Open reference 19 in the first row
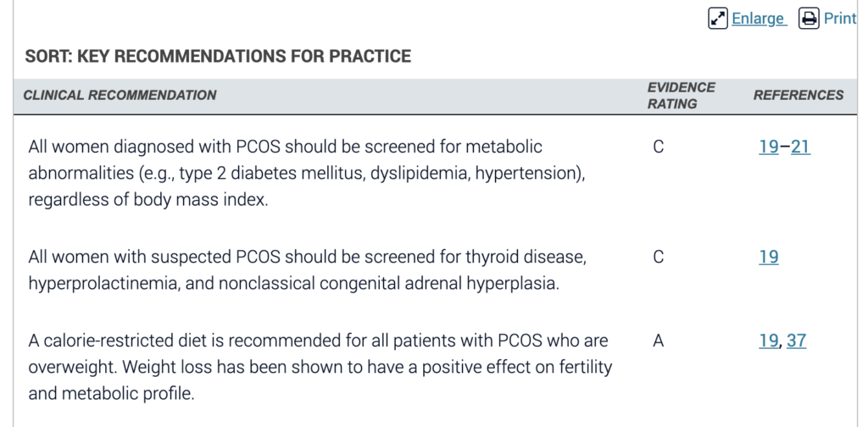This screenshot has width=868, height=427. (768, 147)
